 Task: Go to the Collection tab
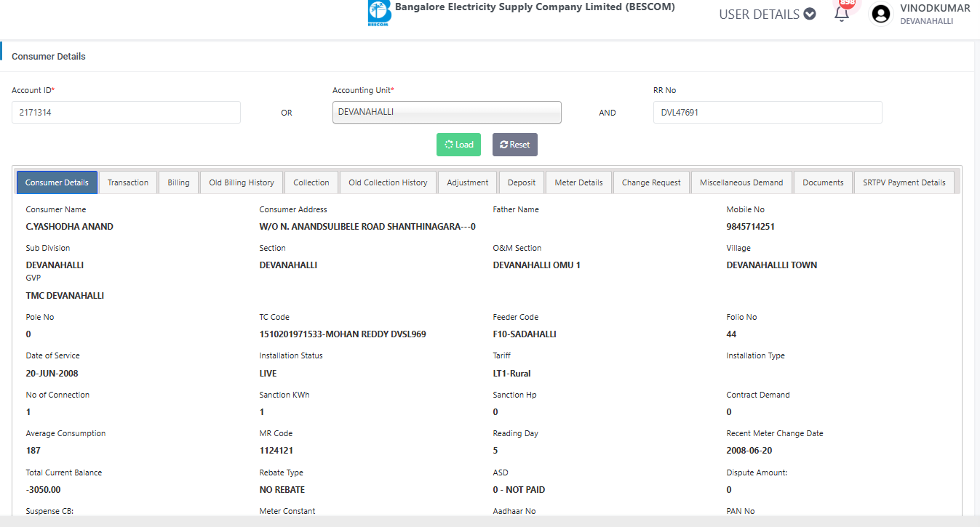[311, 182]
